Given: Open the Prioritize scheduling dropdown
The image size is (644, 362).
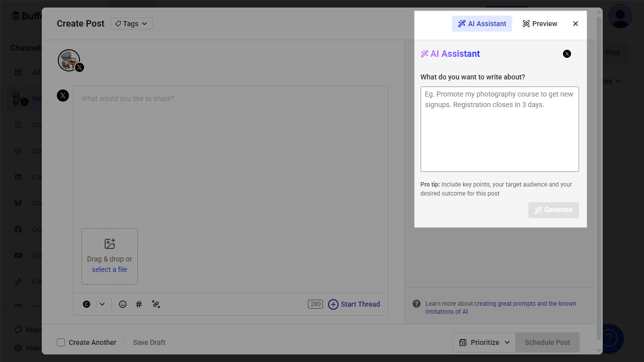Looking at the screenshot, I should [484, 342].
